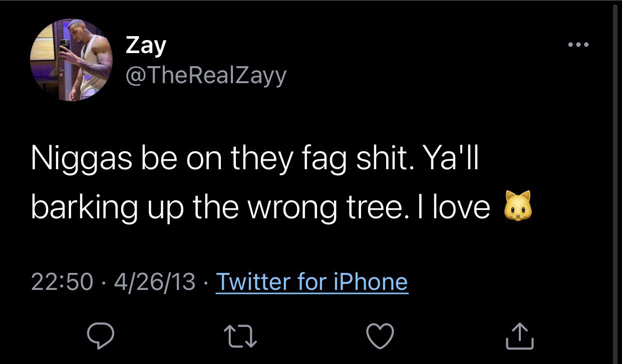The height and width of the screenshot is (364, 622).
Task: Click the display name Zay
Action: [x=145, y=46]
